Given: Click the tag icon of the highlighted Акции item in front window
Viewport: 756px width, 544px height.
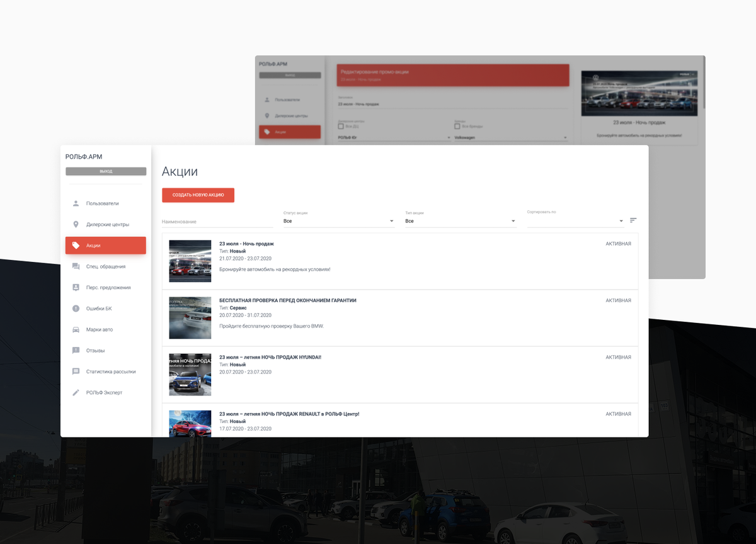Looking at the screenshot, I should pos(76,246).
